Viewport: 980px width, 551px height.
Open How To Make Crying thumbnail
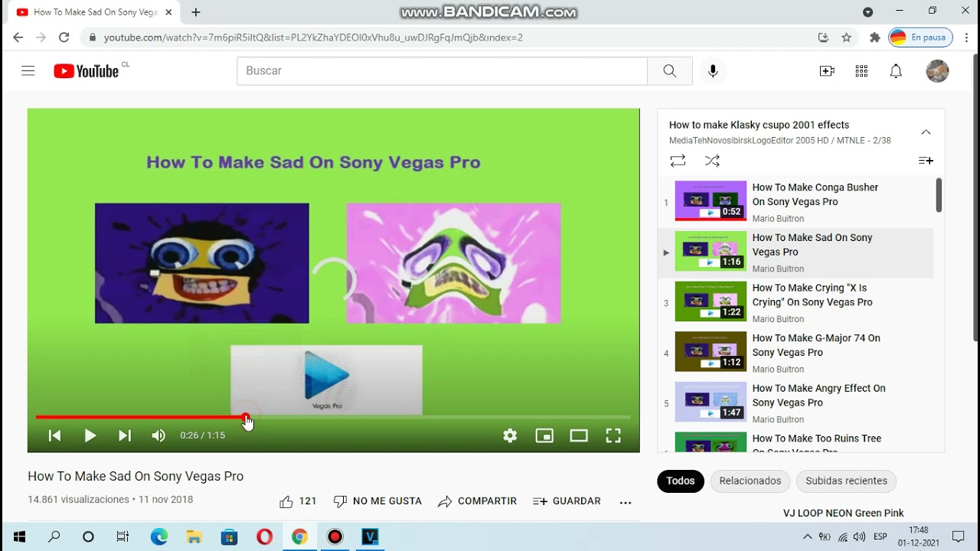tap(710, 302)
